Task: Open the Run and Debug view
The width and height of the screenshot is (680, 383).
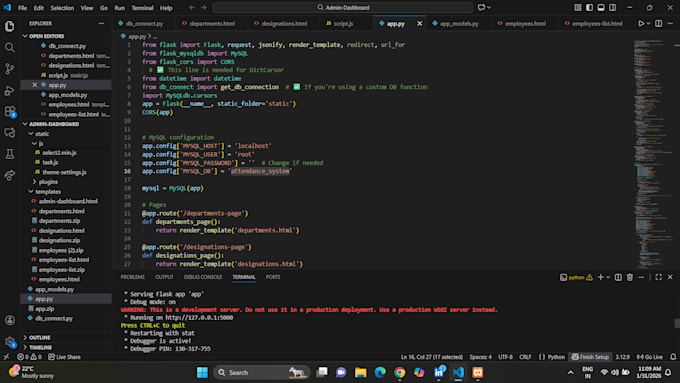Action: pos(10,90)
